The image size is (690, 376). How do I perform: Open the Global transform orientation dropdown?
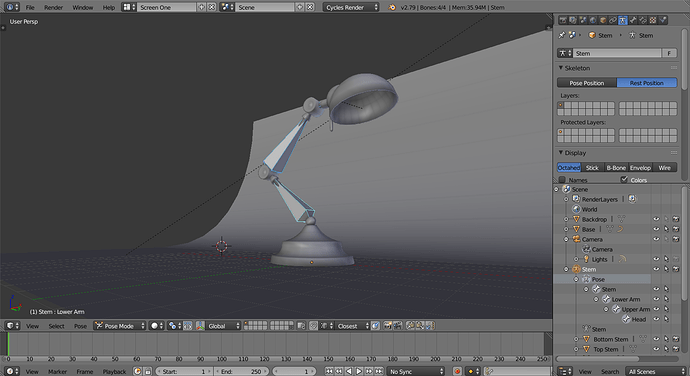tap(224, 326)
